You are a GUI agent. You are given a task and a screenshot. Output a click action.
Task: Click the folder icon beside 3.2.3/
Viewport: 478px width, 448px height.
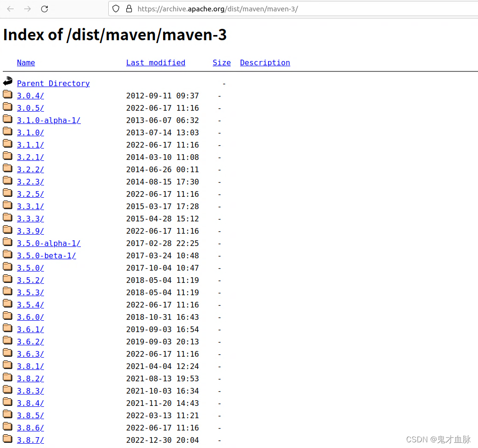8,180
